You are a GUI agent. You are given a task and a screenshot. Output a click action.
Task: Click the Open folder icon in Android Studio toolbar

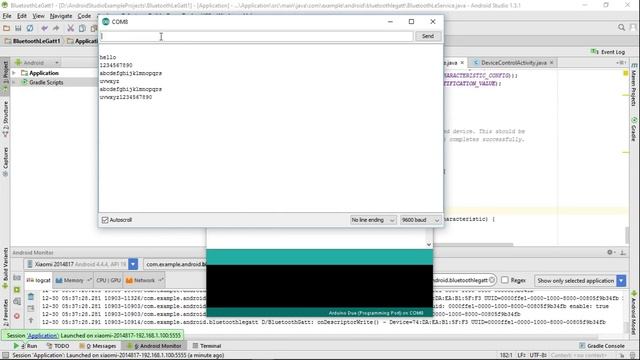tap(7, 28)
